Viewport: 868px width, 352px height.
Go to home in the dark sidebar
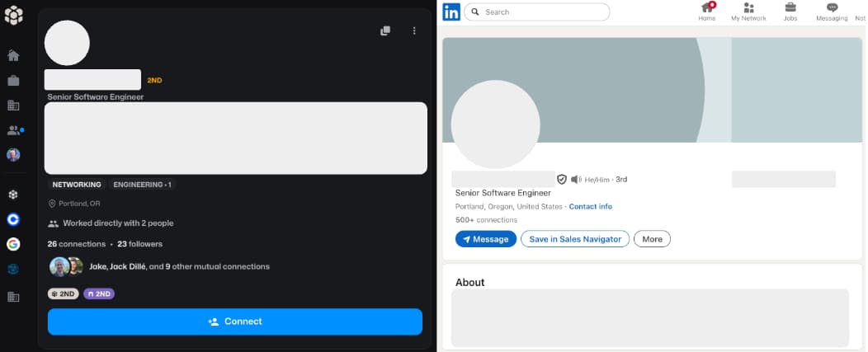[13, 56]
